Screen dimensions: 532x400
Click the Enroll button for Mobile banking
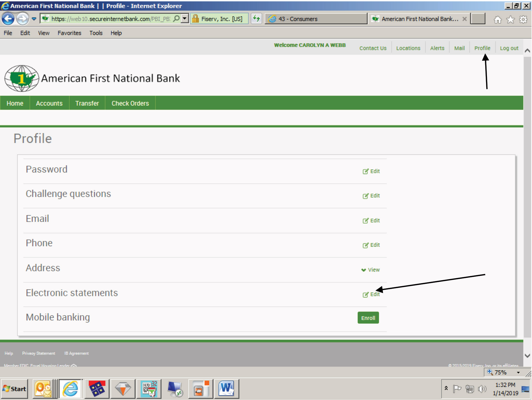point(368,318)
